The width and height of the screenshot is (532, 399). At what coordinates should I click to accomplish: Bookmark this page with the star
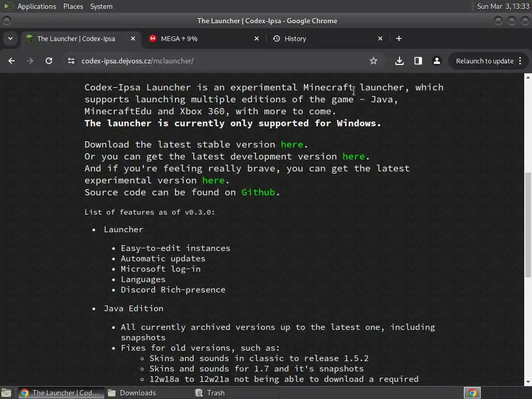374,61
